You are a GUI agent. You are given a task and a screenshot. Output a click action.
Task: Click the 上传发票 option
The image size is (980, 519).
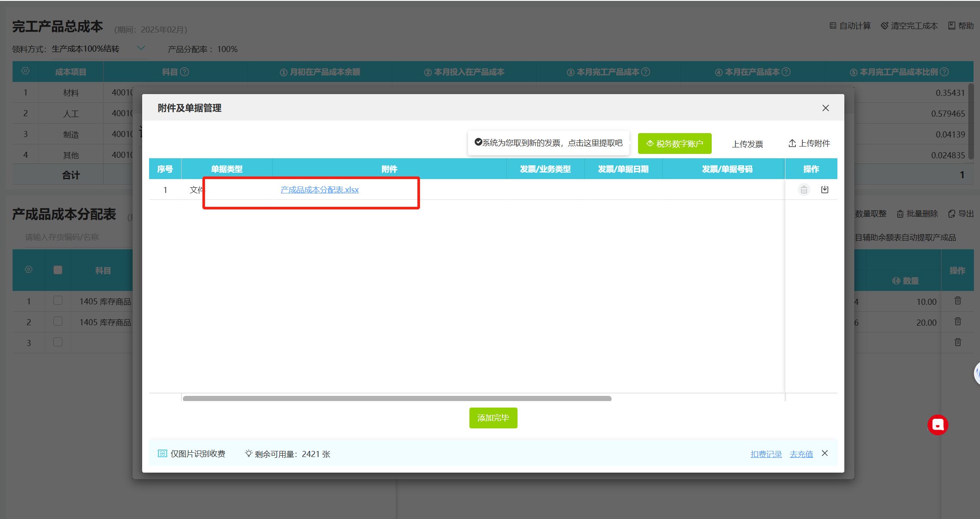coord(747,144)
